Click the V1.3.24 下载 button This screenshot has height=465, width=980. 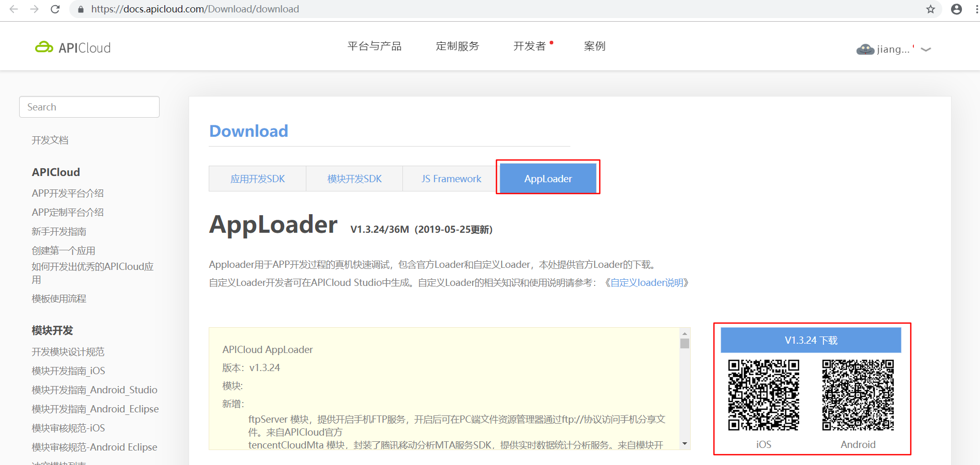[810, 340]
